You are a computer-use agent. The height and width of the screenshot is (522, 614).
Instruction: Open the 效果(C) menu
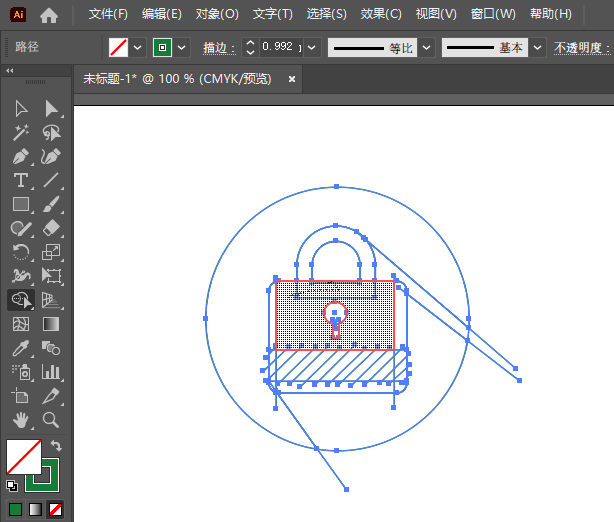pos(381,14)
